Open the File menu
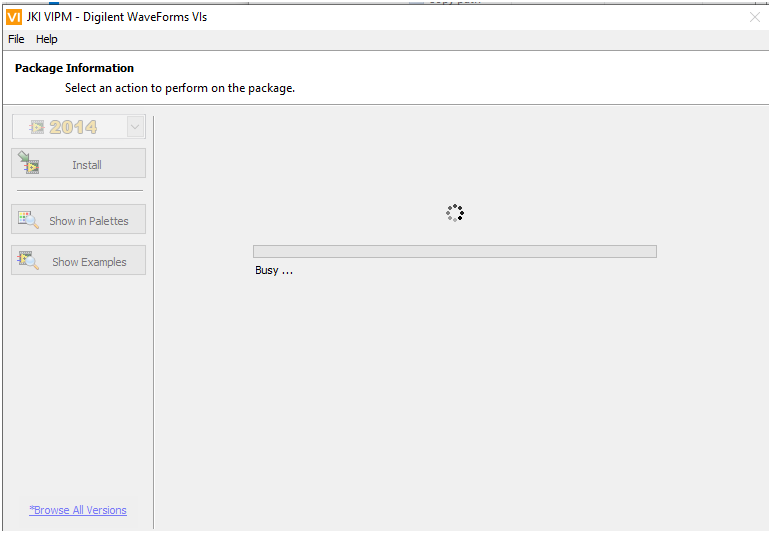 click(x=16, y=39)
